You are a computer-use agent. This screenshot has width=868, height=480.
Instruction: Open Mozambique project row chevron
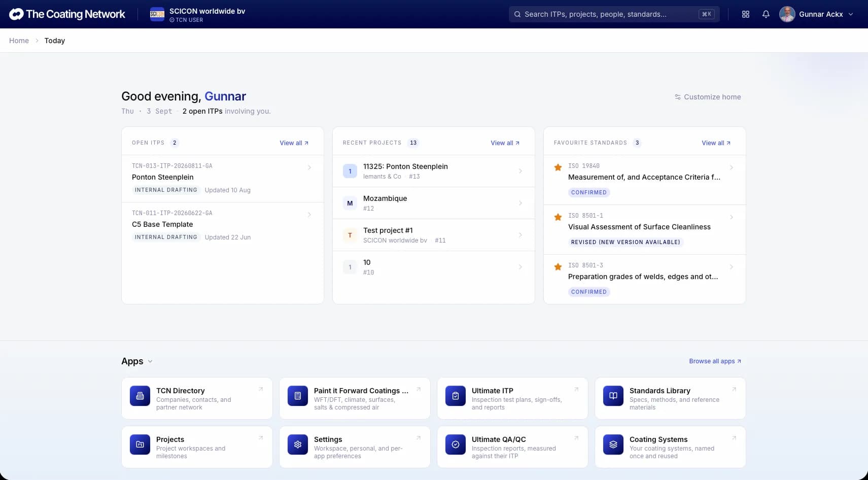pyautogui.click(x=520, y=203)
